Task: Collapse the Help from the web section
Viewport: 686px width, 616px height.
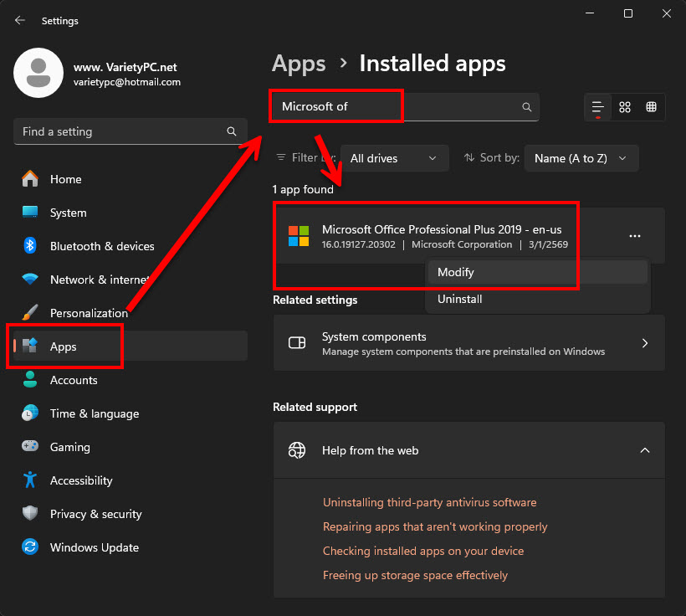Action: (x=645, y=450)
